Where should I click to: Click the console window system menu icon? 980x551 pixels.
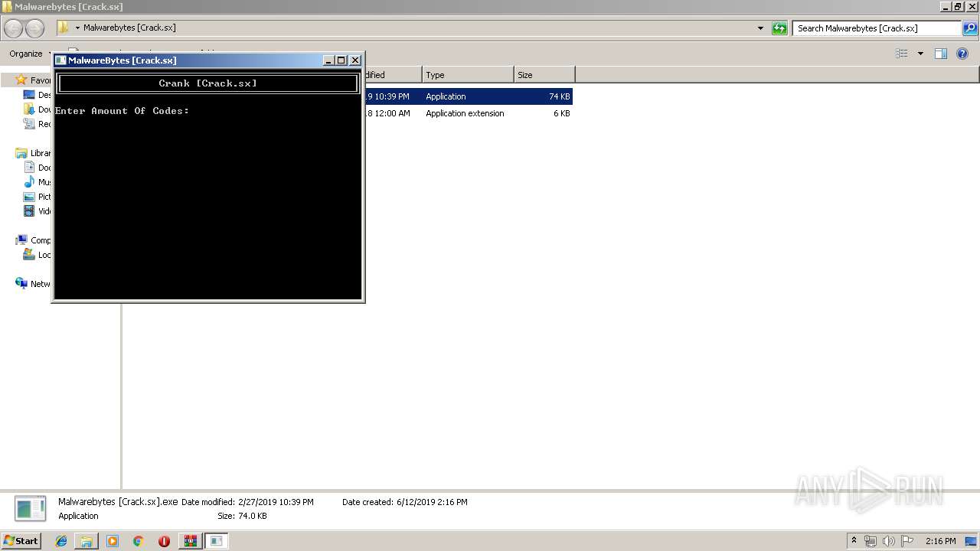(x=60, y=60)
